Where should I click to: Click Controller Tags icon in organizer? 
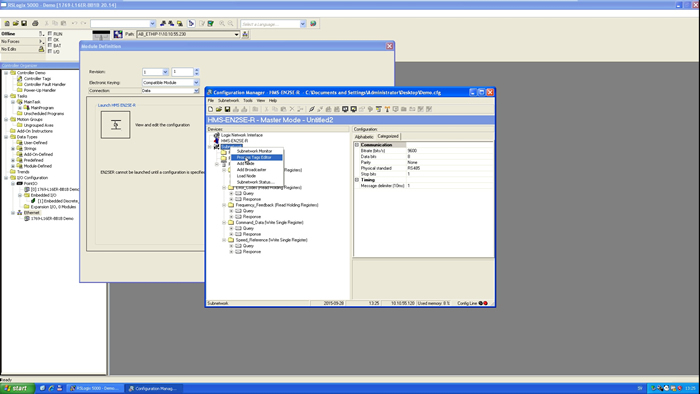click(x=20, y=79)
